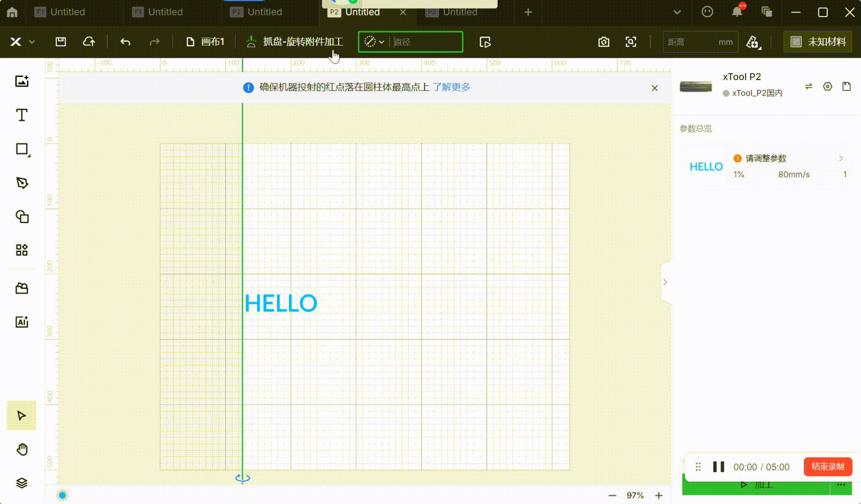The height and width of the screenshot is (504, 861).
Task: Switch to the last P2 Untitled tab
Action: pyautogui.click(x=452, y=12)
